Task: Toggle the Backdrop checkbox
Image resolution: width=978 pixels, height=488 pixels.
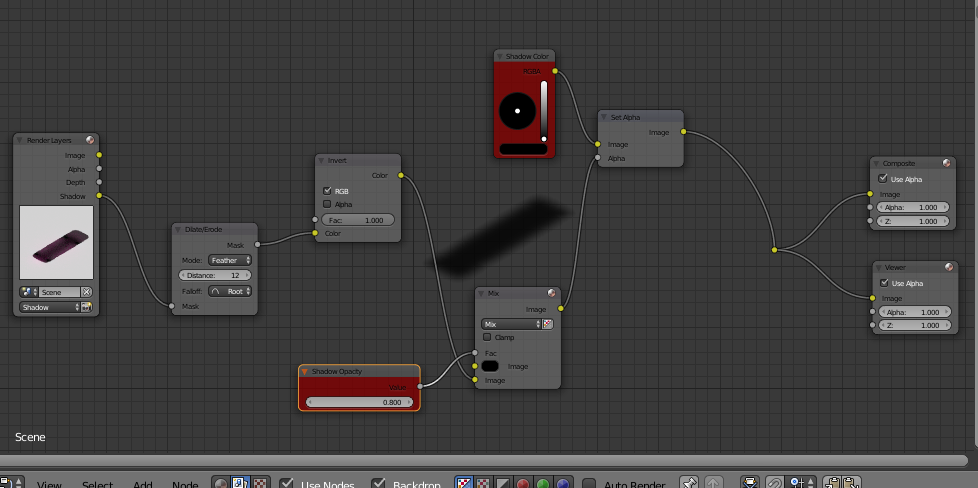Action: pos(378,484)
